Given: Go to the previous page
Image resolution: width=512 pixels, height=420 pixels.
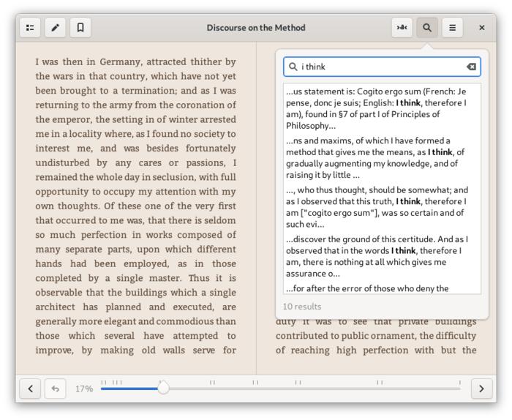Looking at the screenshot, I should pyautogui.click(x=30, y=389).
